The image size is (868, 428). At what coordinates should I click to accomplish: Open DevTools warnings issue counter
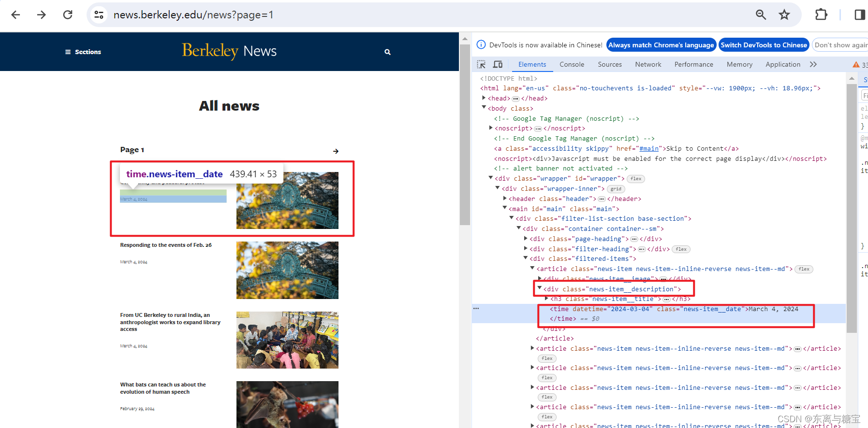coord(860,65)
